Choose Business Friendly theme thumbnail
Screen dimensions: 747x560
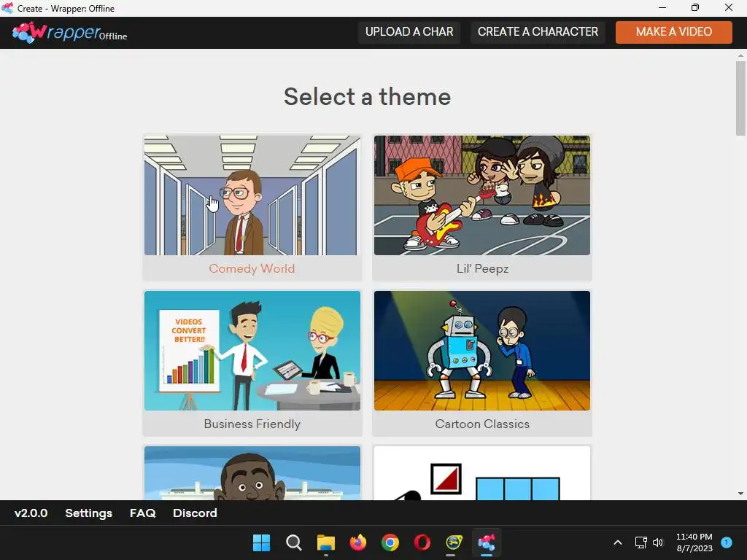252,351
